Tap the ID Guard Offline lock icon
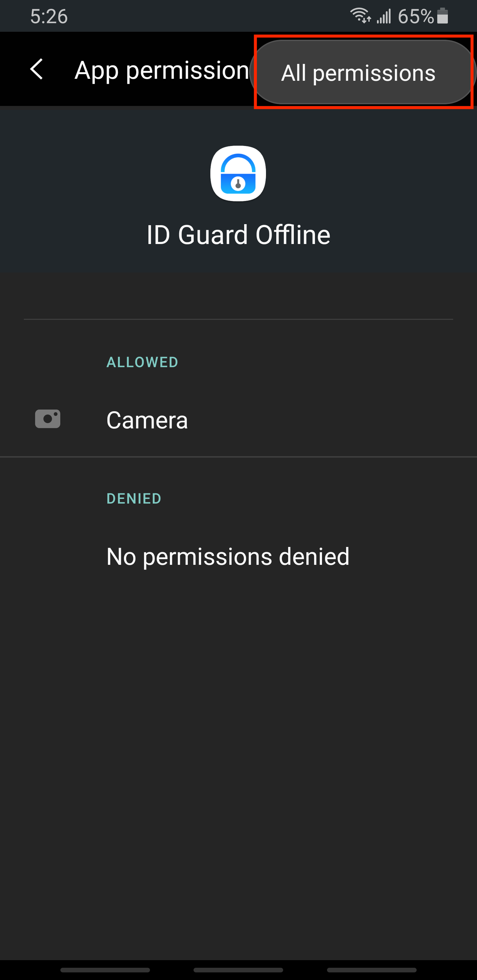Viewport: 477px width, 980px height. tap(238, 173)
